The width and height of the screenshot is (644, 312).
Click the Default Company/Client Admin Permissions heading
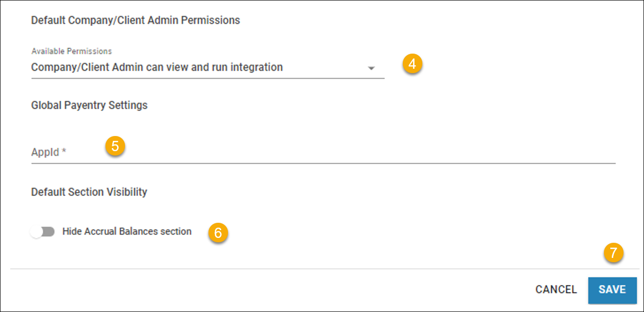135,20
